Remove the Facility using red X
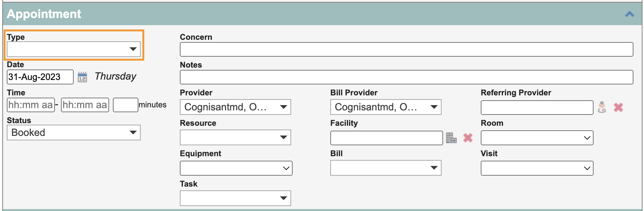 pyautogui.click(x=468, y=138)
